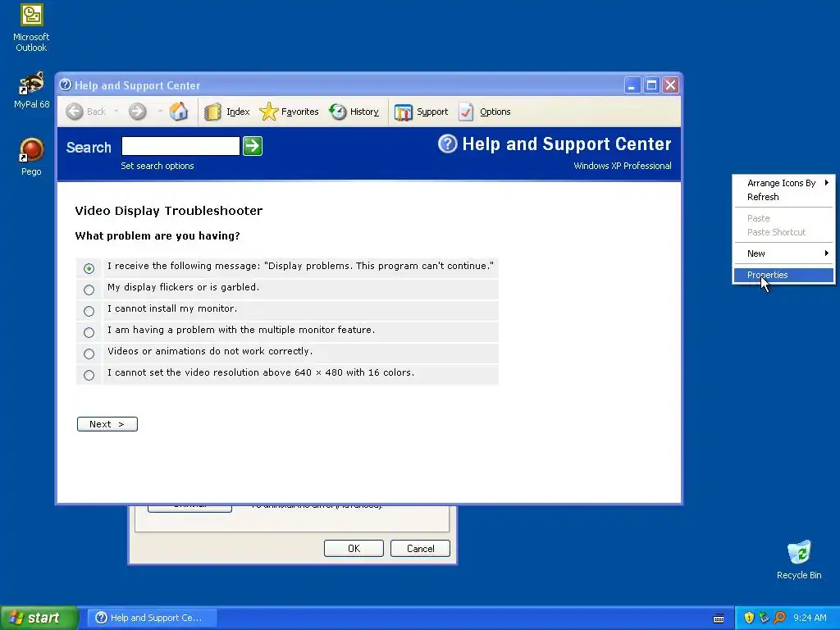Choose Properties in the context menu

coord(783,275)
